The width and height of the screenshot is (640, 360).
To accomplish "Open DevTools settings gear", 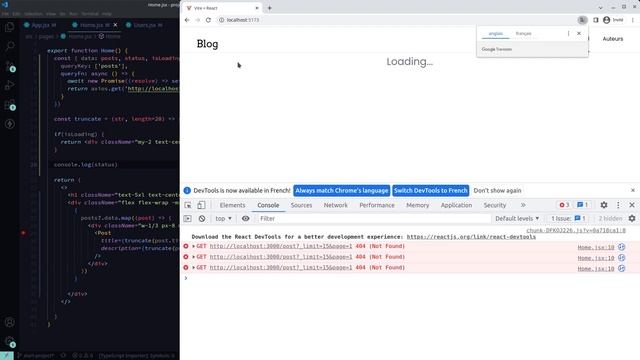I will pyautogui.click(x=604, y=205).
